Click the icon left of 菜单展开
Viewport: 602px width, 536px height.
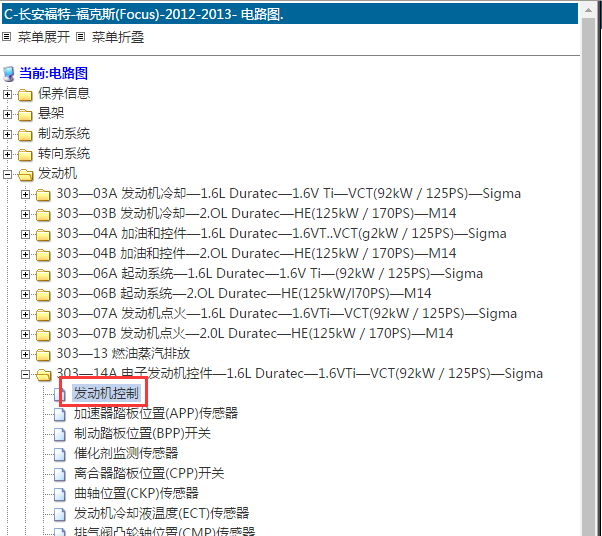tap(7, 37)
